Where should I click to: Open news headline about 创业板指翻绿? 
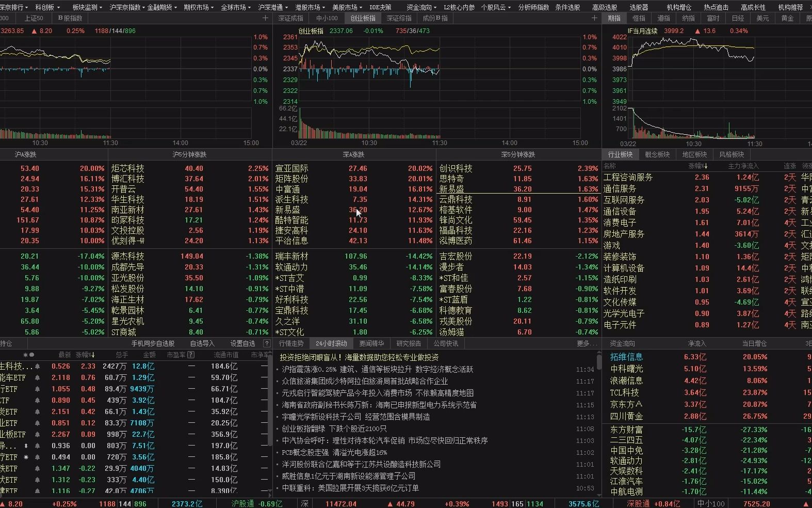point(334,428)
